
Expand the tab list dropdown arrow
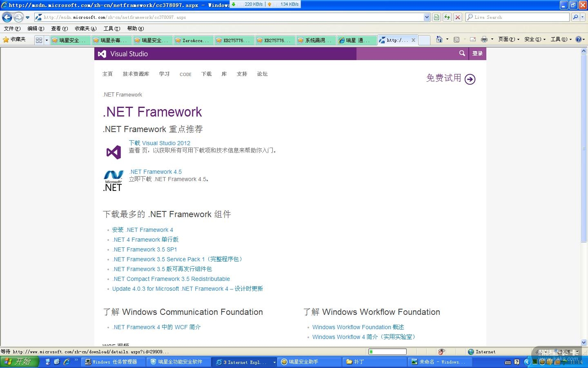pyautogui.click(x=47, y=40)
